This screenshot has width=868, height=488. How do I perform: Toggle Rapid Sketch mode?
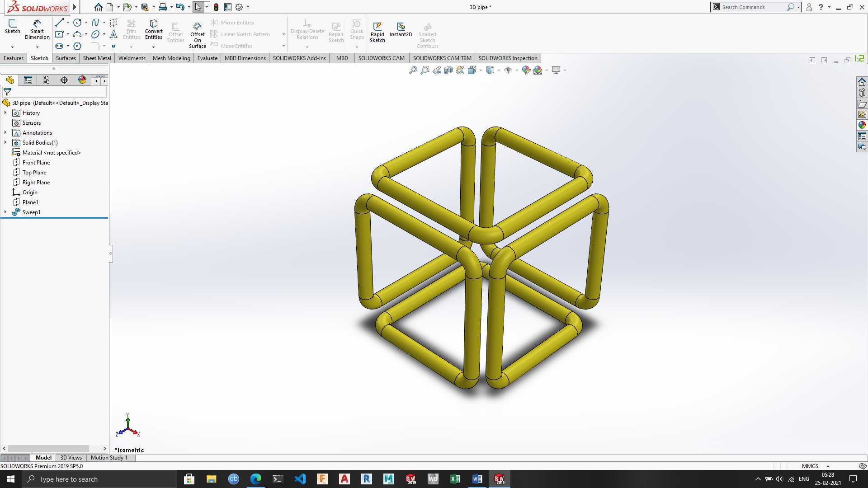[x=377, y=32]
